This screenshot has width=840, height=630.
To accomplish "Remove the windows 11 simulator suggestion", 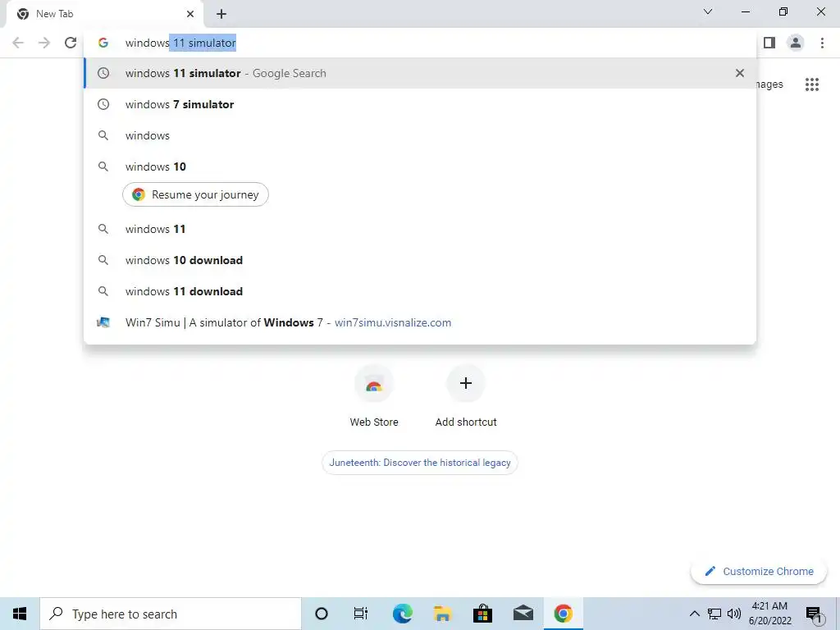I will (740, 73).
